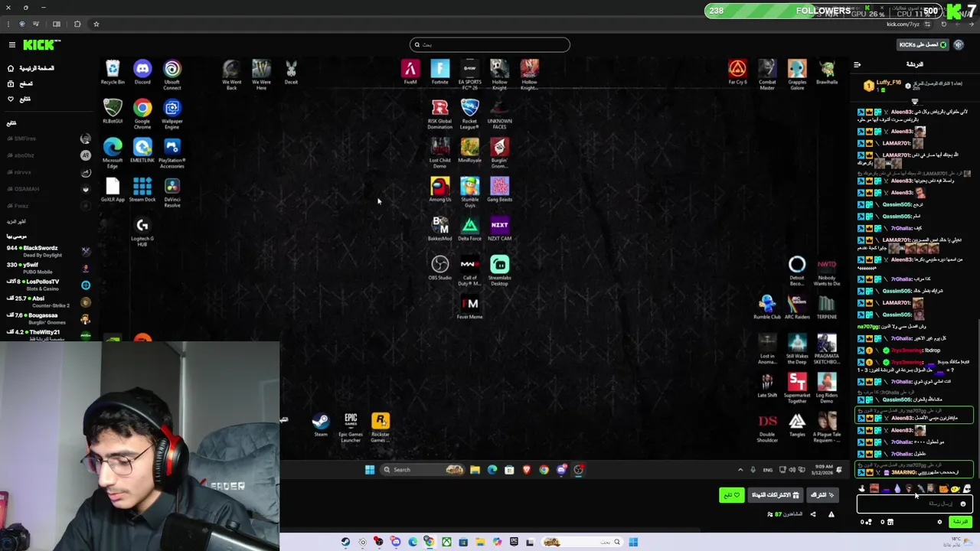Launch Wallpaper Engine icon
This screenshot has width=980, height=551.
[x=172, y=114]
